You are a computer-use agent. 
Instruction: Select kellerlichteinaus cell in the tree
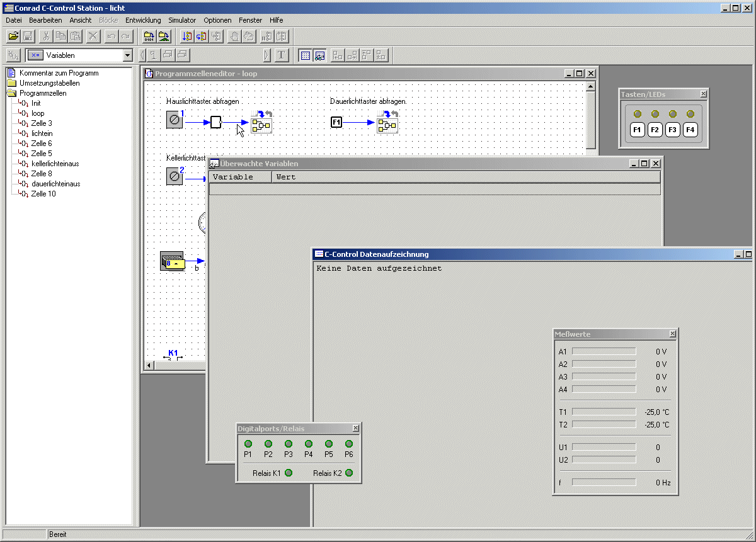pos(55,164)
